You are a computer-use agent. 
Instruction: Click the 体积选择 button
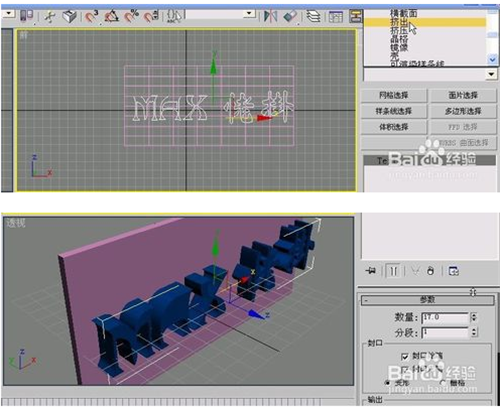pyautogui.click(x=394, y=127)
